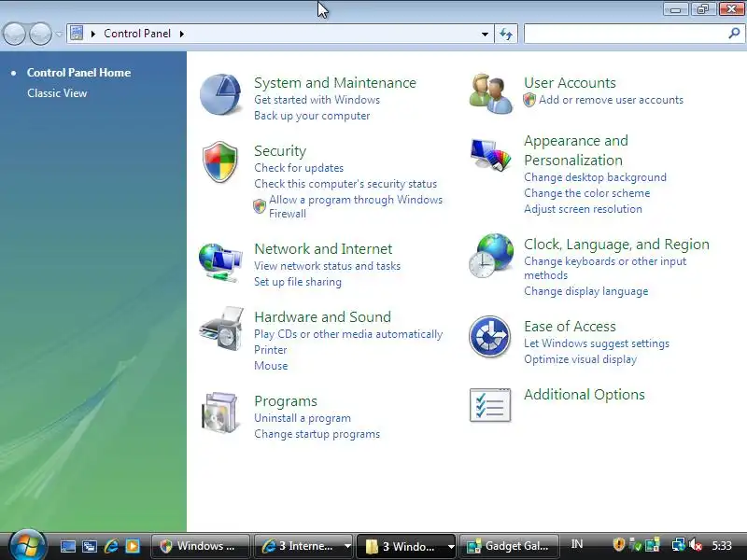Click the Control Panel icon in address bar
747x560 pixels.
[77, 34]
